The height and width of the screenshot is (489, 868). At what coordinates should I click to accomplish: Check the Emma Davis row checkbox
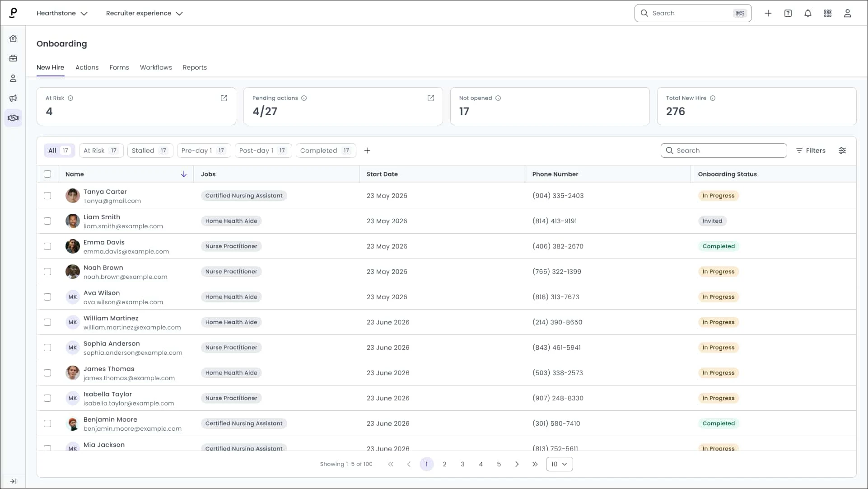click(x=47, y=246)
